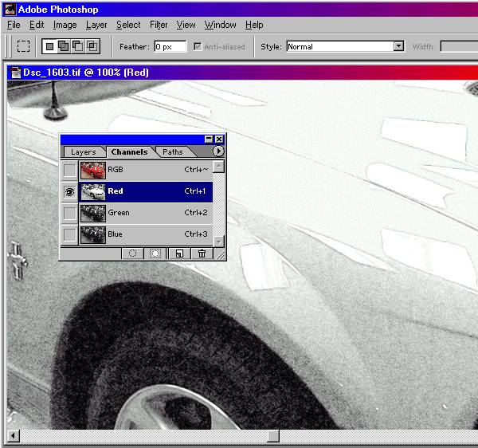
Task: Switch to the Paths tab
Action: tap(173, 151)
